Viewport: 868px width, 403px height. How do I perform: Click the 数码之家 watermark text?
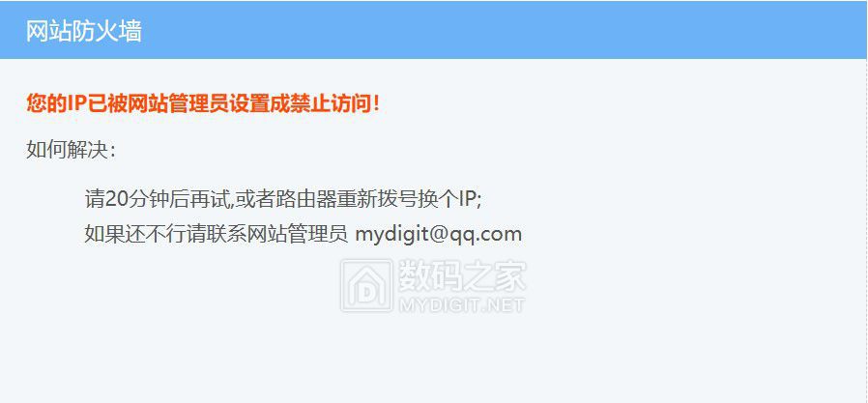[x=462, y=276]
